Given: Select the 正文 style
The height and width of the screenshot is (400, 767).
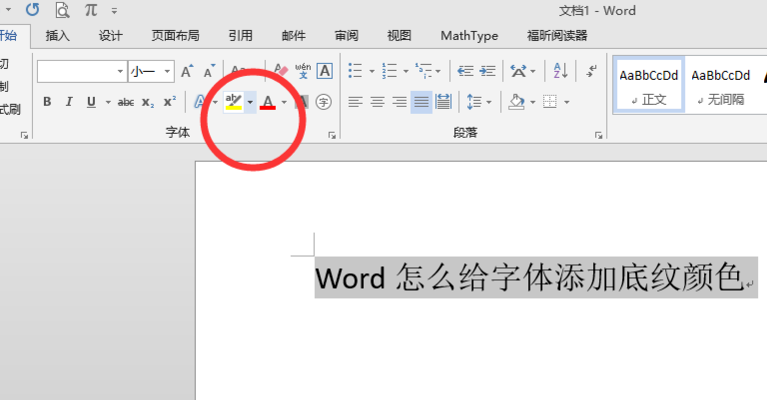Looking at the screenshot, I should click(649, 86).
